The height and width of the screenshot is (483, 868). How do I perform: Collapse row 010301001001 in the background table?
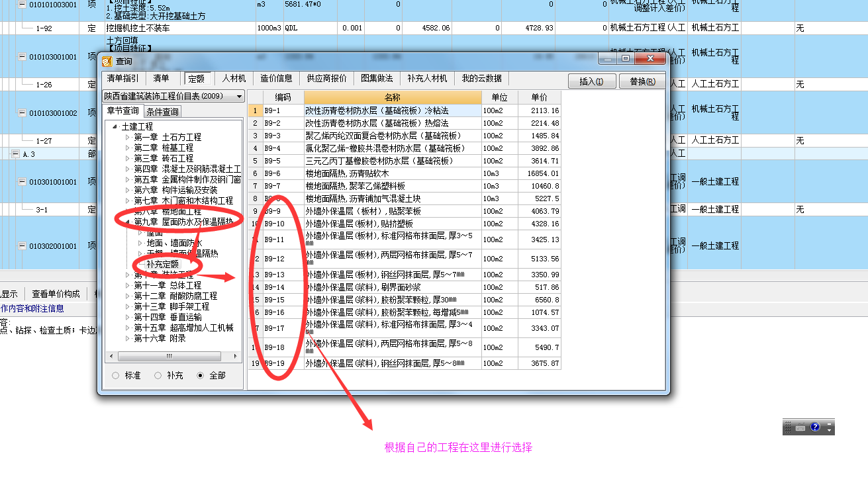tap(22, 182)
